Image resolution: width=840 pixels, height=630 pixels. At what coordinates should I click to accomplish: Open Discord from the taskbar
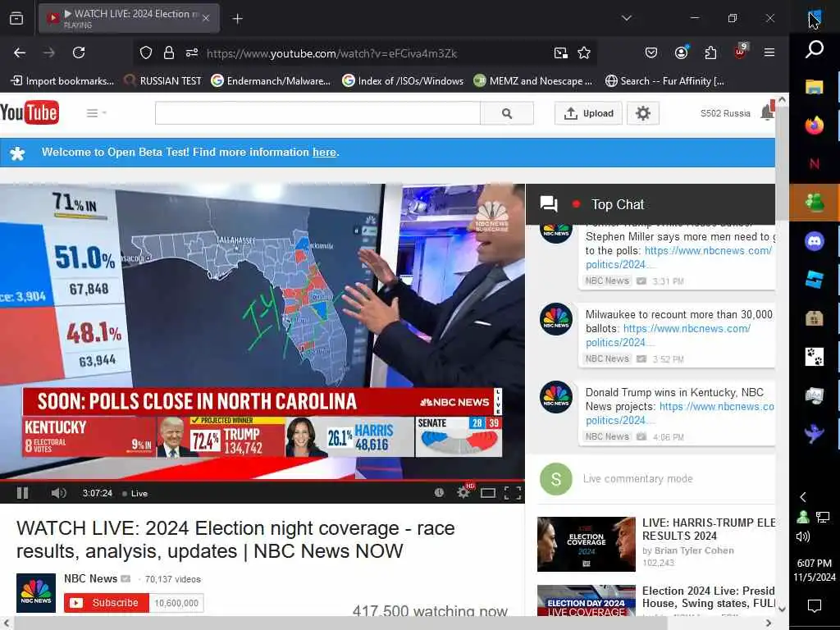[815, 241]
